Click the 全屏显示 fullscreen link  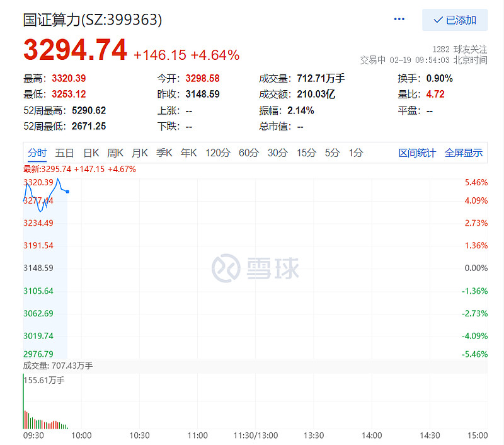pos(464,153)
